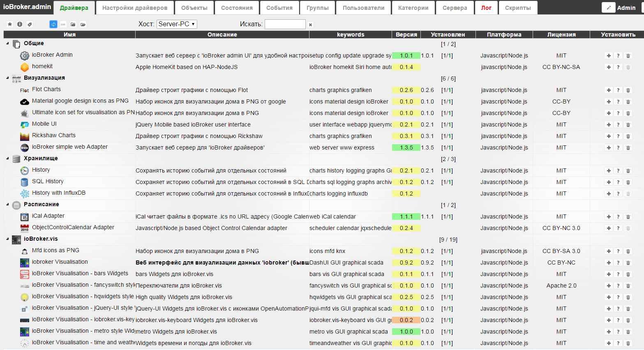This screenshot has height=350, width=644.
Task: Open help for homekit adapter
Action: click(618, 67)
